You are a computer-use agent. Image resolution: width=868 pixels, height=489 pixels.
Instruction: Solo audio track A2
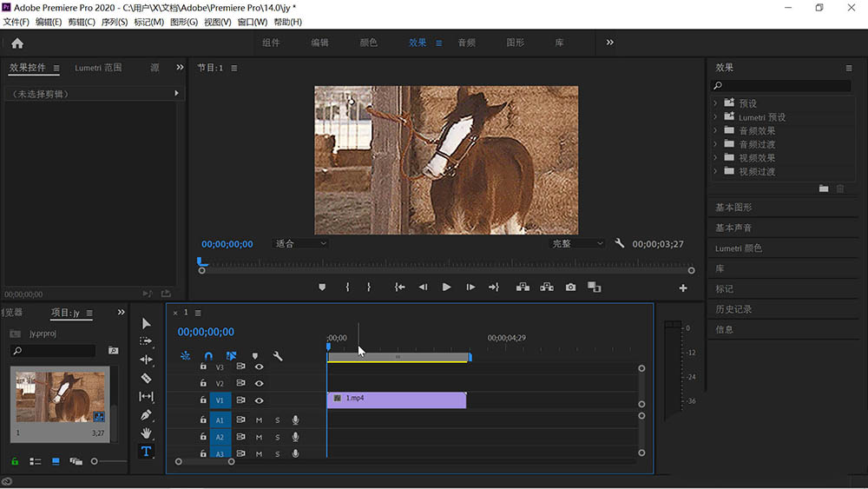278,437
